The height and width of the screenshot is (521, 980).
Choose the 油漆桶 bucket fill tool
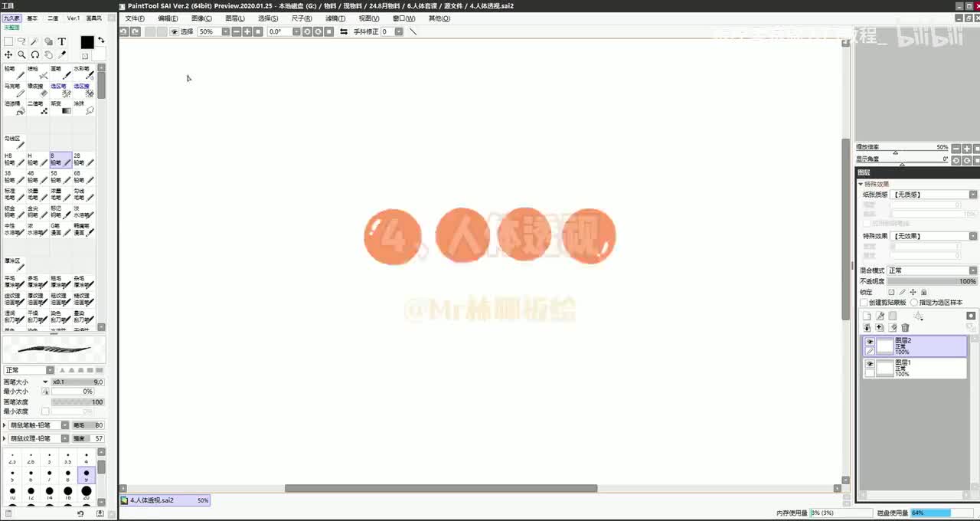[15, 108]
